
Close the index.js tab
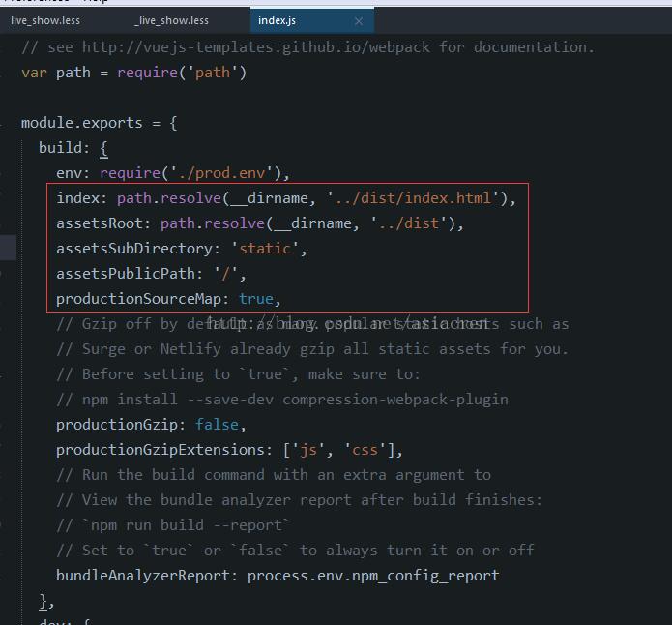coord(359,21)
